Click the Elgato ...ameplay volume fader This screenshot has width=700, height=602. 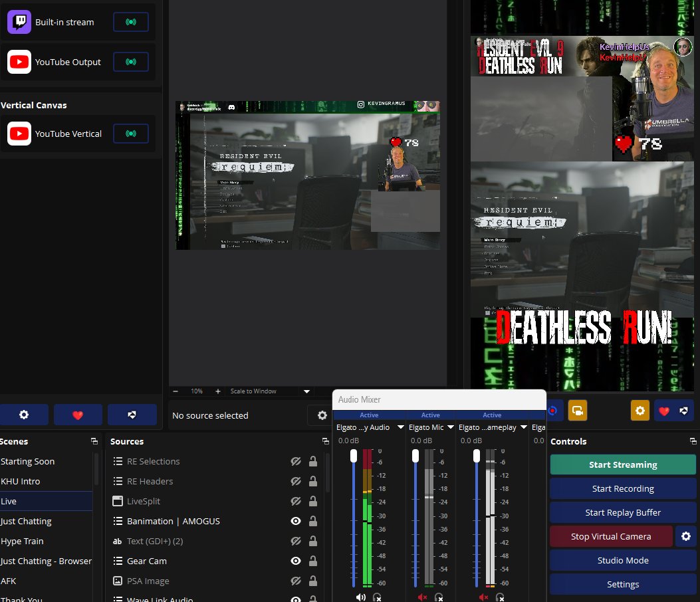click(x=477, y=456)
